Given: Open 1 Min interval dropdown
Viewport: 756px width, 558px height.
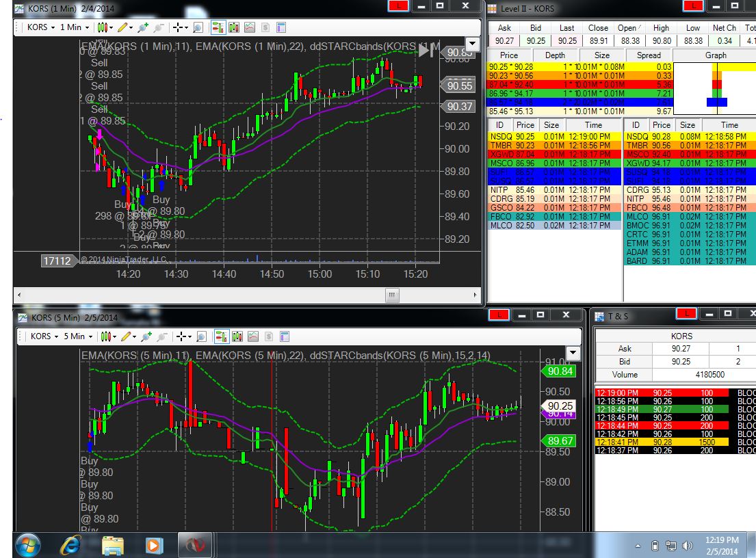Looking at the screenshot, I should click(75, 27).
